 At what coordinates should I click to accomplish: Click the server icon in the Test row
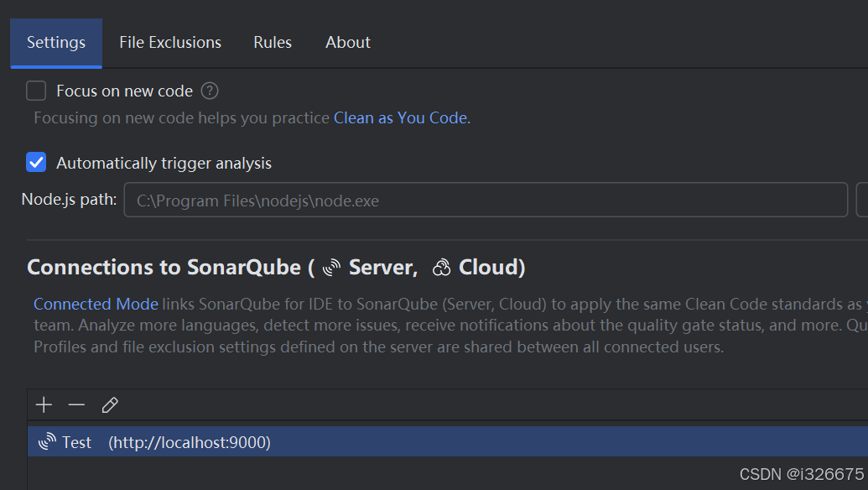[47, 442]
